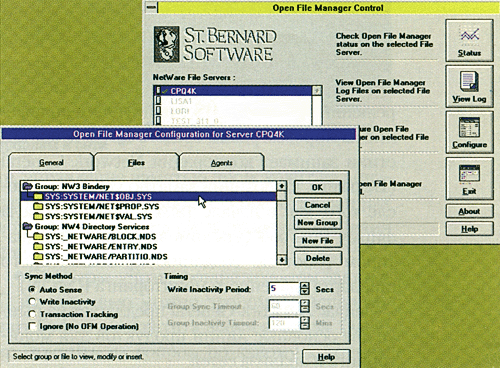Click the New Group button
The width and height of the screenshot is (500, 368).
(x=318, y=222)
